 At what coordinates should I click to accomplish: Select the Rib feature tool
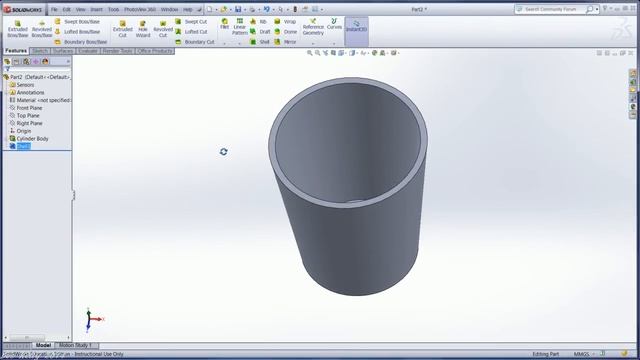258,22
